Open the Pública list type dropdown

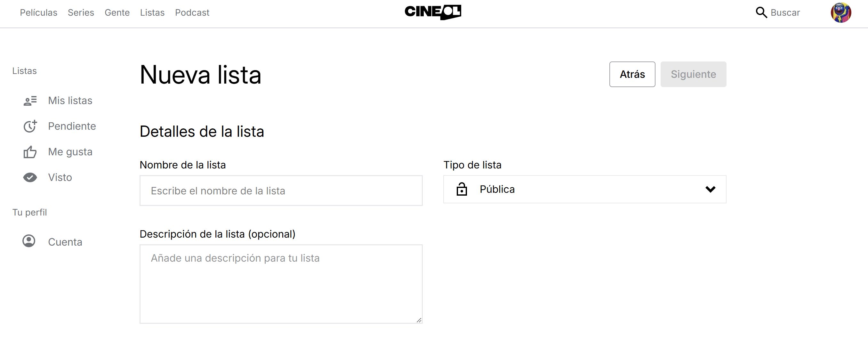click(585, 189)
